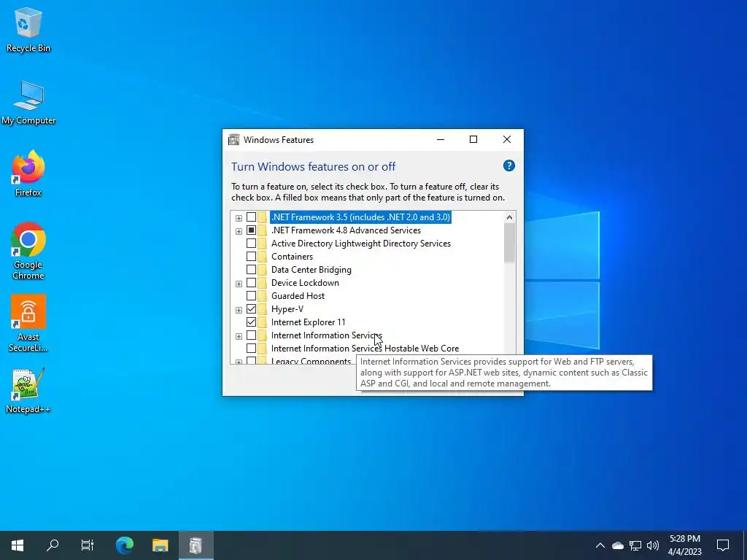Enable the Data Center Bridging checkbox
747x560 pixels.
pos(251,270)
